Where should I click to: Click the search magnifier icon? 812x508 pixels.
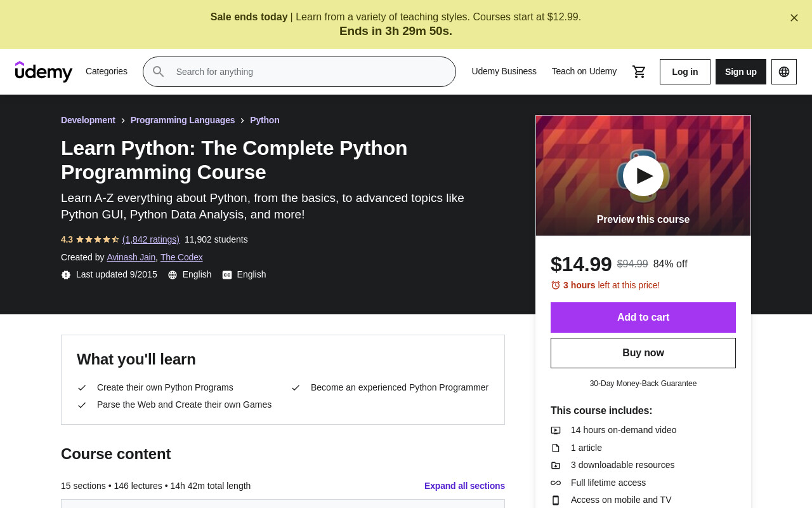click(x=159, y=72)
